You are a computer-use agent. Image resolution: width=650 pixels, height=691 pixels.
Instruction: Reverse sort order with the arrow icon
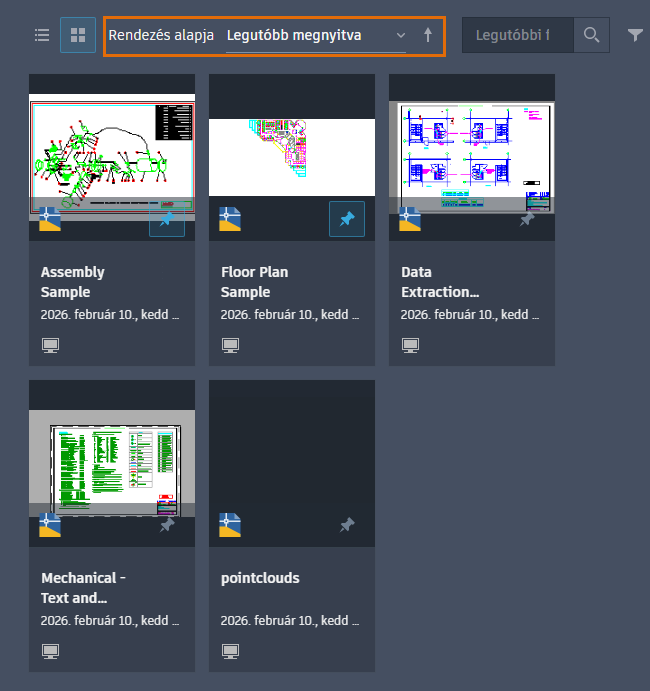point(427,35)
